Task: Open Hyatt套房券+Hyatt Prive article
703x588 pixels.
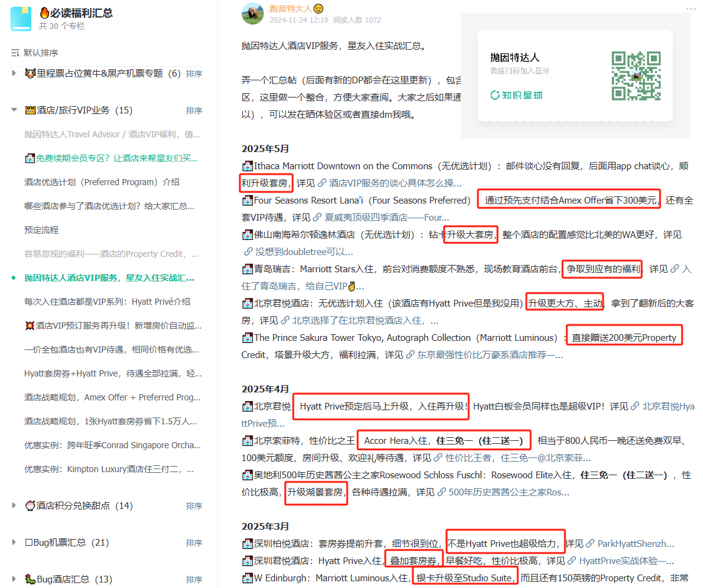Action: coord(113,373)
